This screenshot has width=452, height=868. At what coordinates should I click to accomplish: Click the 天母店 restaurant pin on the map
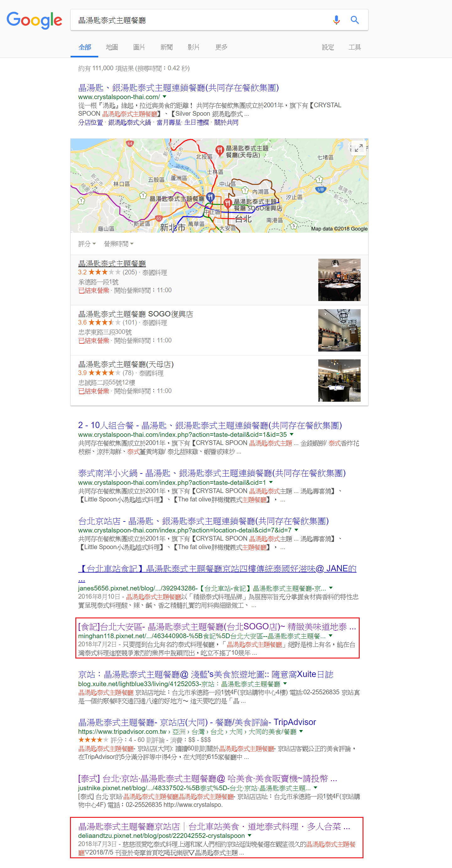[x=220, y=150]
